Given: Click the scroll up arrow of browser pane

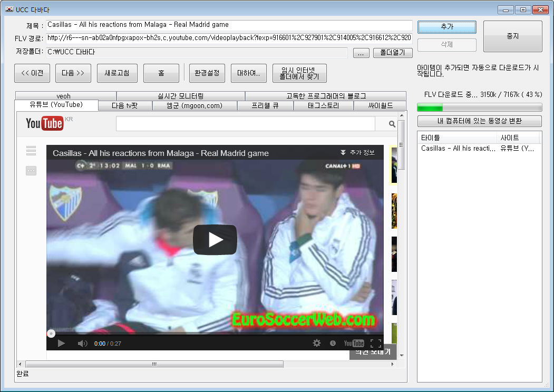Looking at the screenshot, I should 402,115.
